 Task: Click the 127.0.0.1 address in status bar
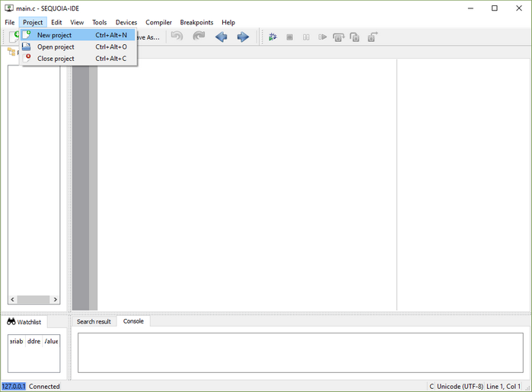tap(14, 386)
